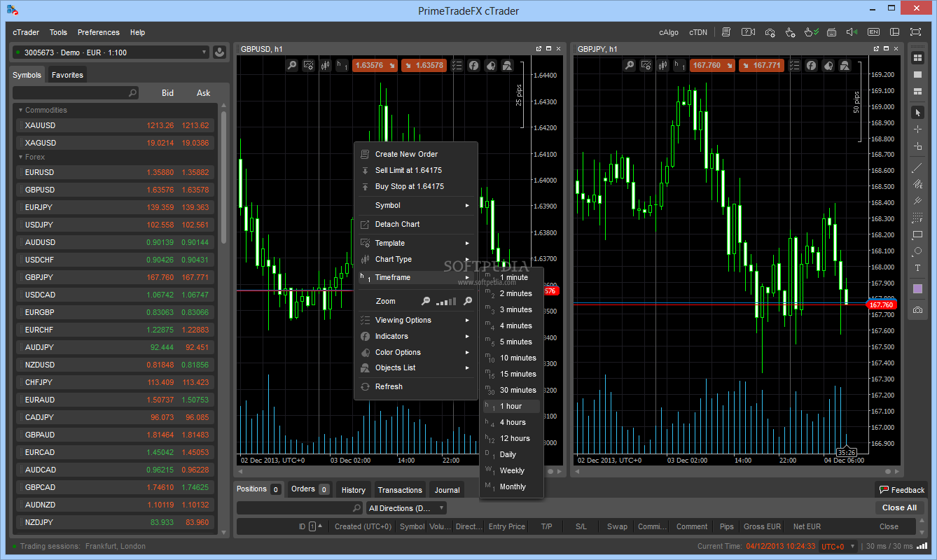Collapse the Commodities group
Image resolution: width=937 pixels, height=560 pixels.
(x=20, y=110)
